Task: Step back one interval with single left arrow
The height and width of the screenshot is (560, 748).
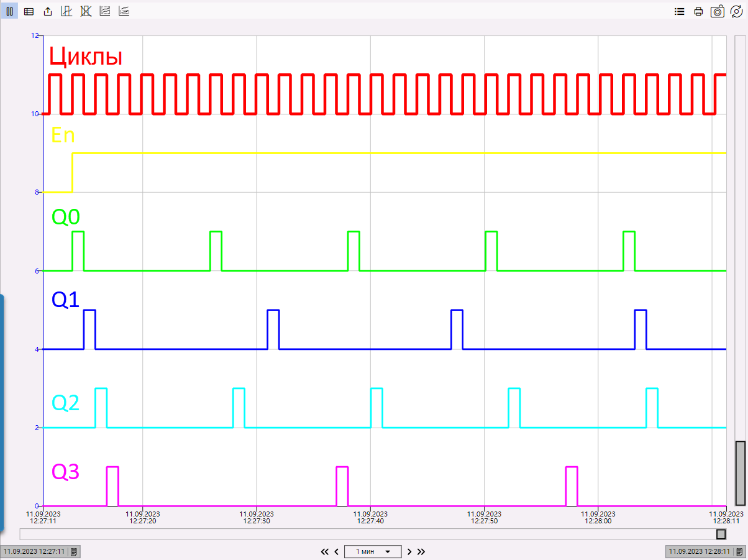Action: (x=337, y=551)
